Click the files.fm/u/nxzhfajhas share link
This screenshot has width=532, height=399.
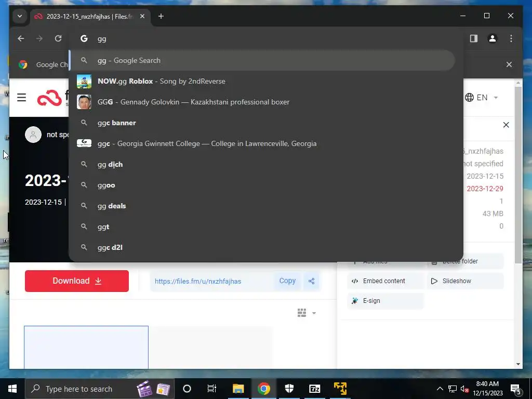[x=198, y=281]
